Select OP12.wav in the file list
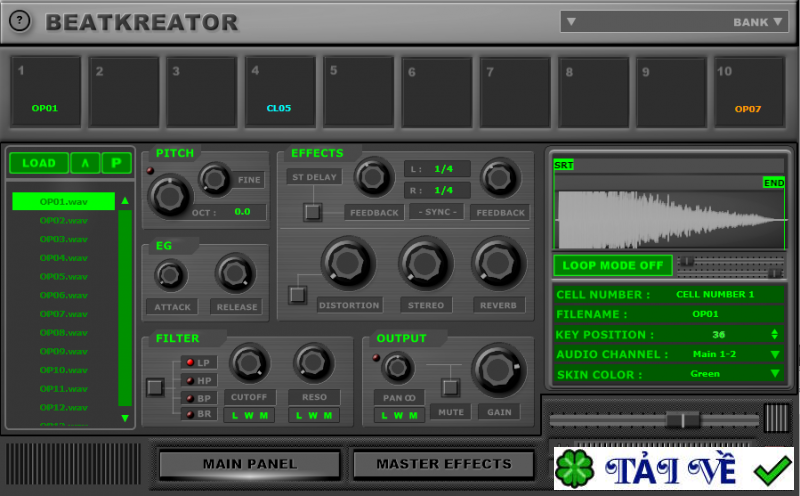The image size is (800, 496). click(x=63, y=407)
